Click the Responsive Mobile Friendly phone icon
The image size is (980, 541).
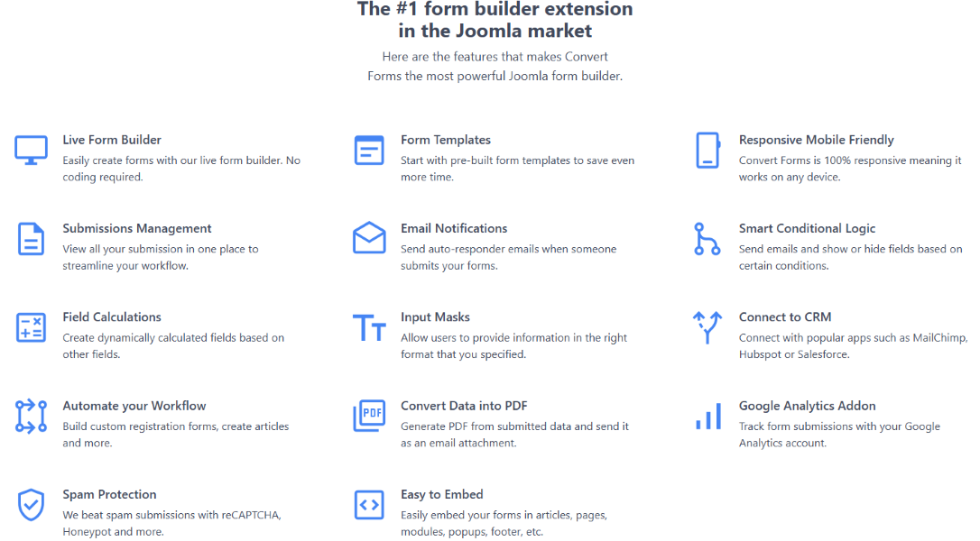click(x=707, y=150)
